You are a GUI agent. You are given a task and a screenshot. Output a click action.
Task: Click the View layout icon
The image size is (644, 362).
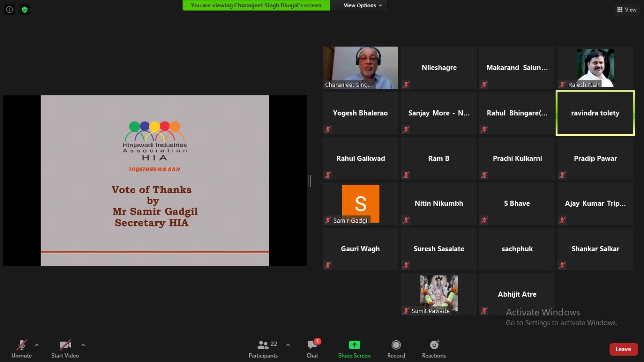point(626,10)
